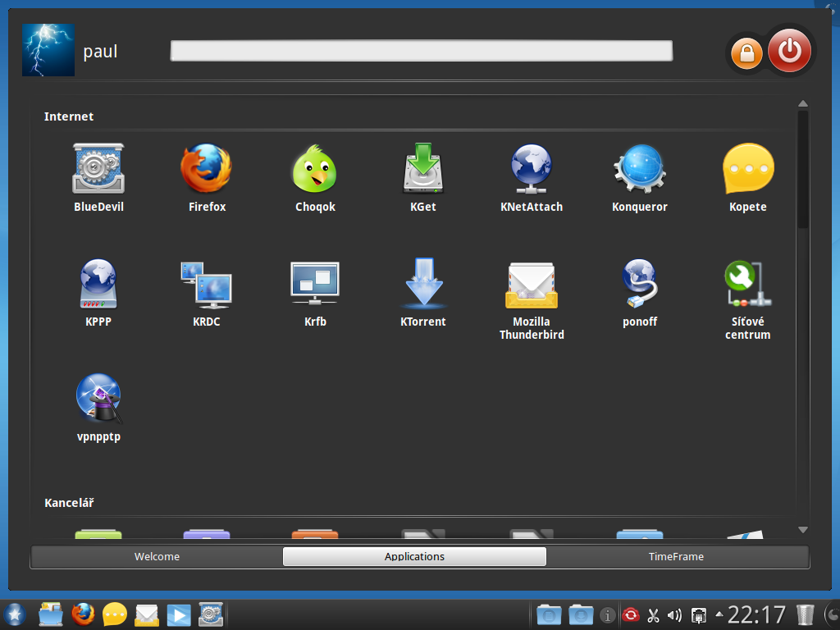Screen dimensions: 840x630
Task: Launch the ponoff application
Action: (x=640, y=293)
